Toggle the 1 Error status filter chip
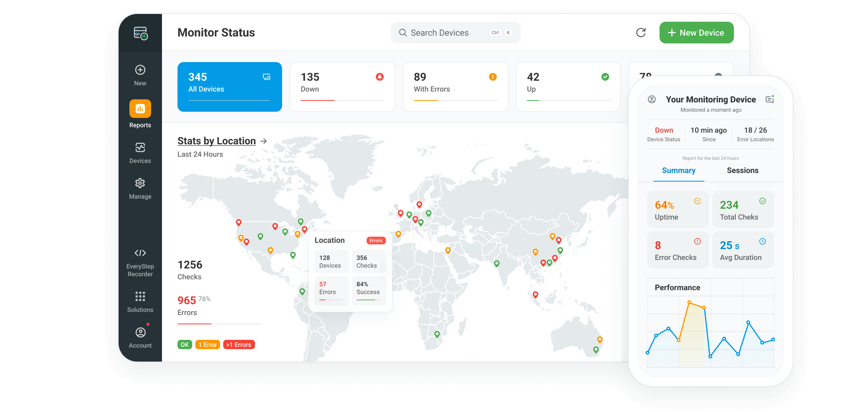 208,344
